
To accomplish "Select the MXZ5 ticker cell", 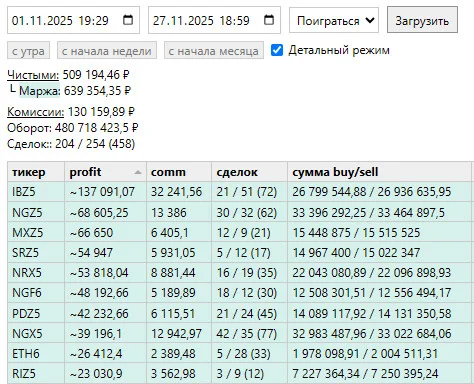I will point(36,232).
